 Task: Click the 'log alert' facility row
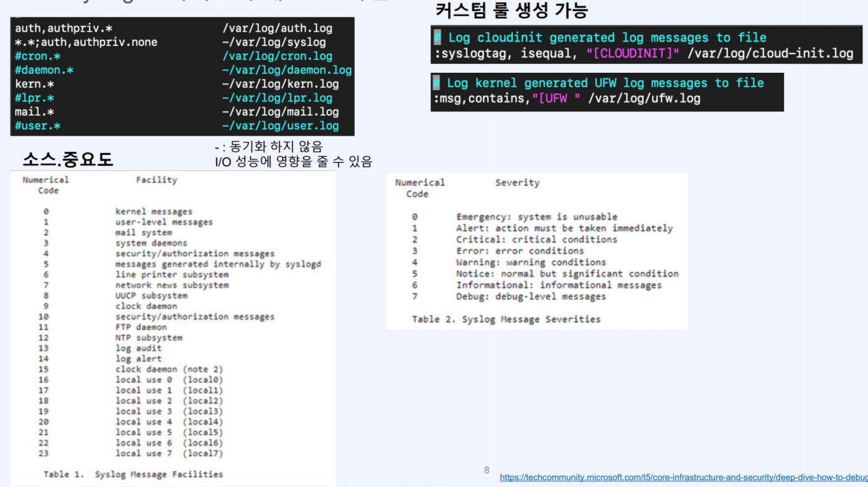[138, 359]
